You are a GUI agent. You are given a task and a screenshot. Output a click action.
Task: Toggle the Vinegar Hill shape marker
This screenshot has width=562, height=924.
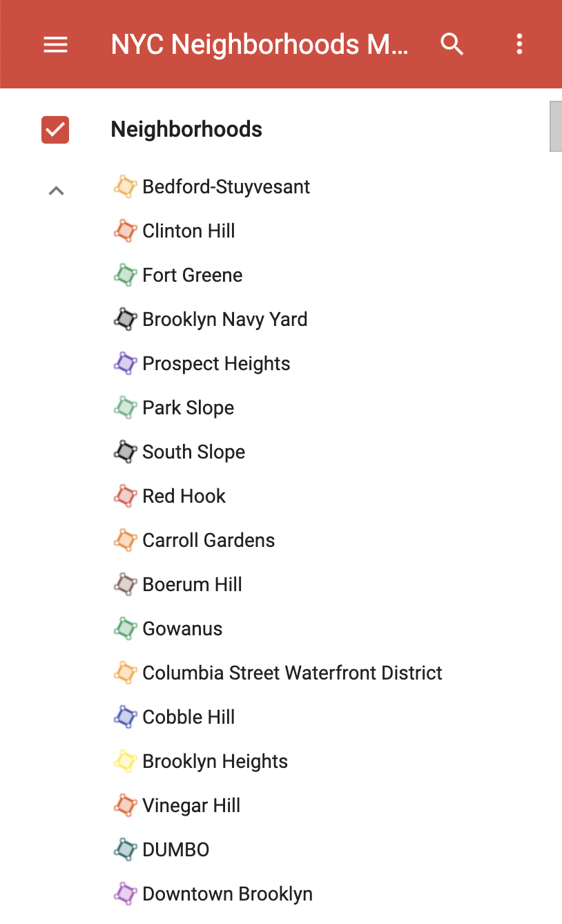click(x=126, y=805)
